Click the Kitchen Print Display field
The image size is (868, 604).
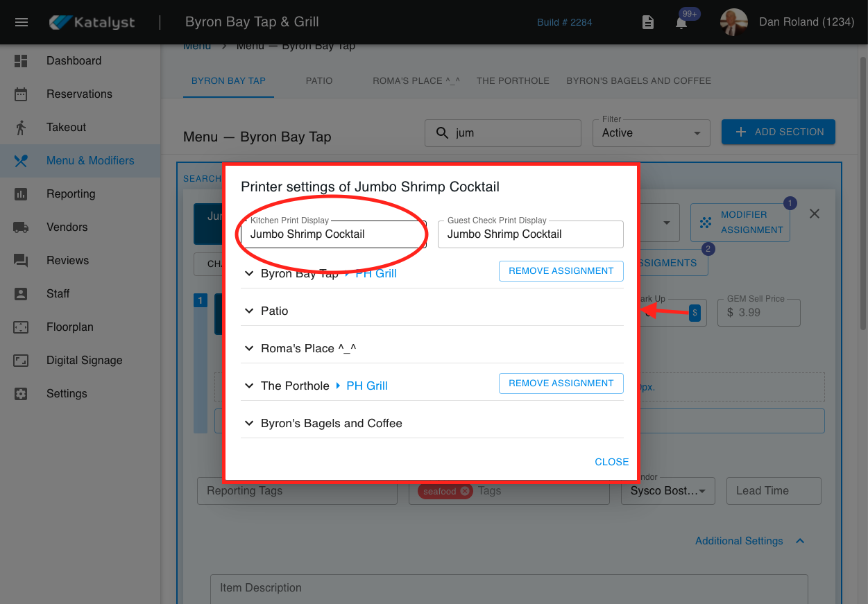coord(333,234)
